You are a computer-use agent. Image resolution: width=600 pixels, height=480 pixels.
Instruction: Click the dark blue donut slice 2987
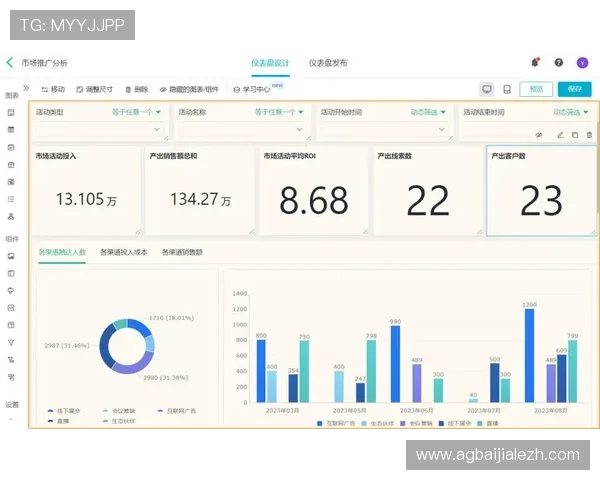pos(105,346)
